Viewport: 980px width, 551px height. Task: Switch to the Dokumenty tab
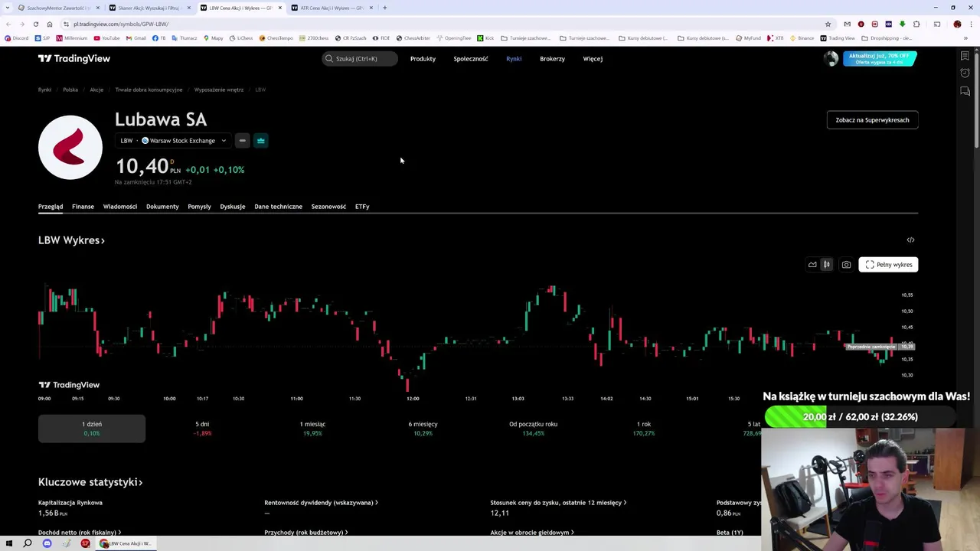[x=162, y=207]
